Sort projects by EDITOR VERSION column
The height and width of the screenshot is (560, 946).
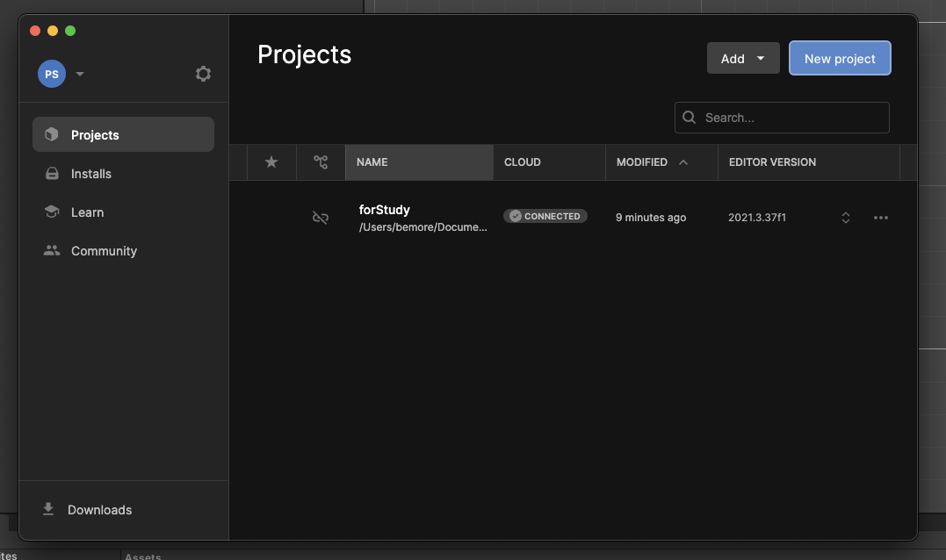click(x=808, y=162)
